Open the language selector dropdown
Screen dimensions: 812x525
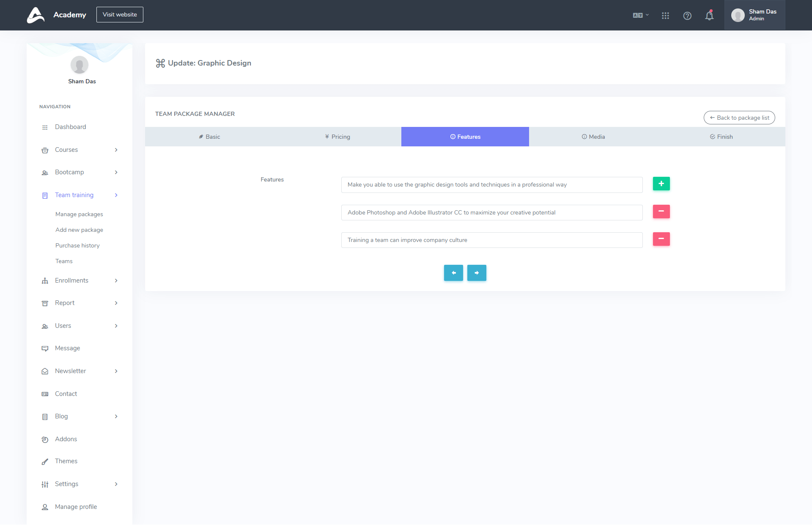640,15
